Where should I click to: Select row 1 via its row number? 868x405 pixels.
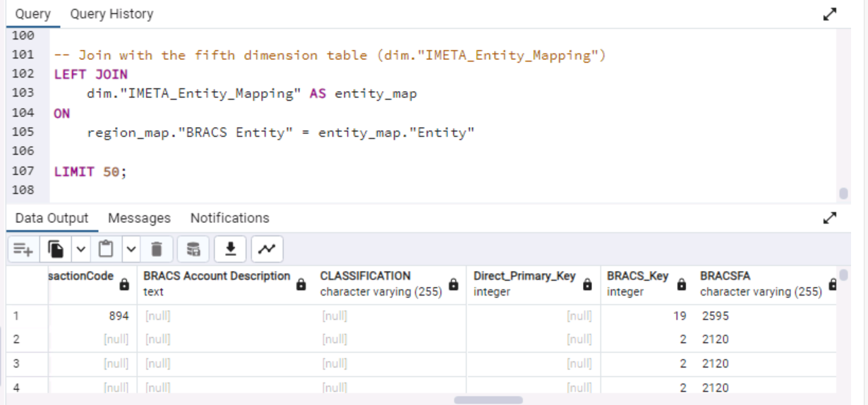tap(17, 316)
